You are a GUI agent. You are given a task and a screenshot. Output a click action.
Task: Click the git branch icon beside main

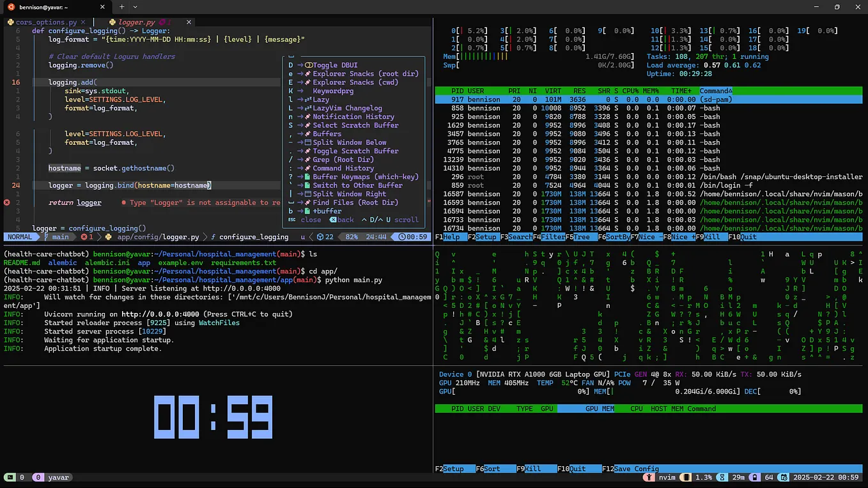click(46, 237)
